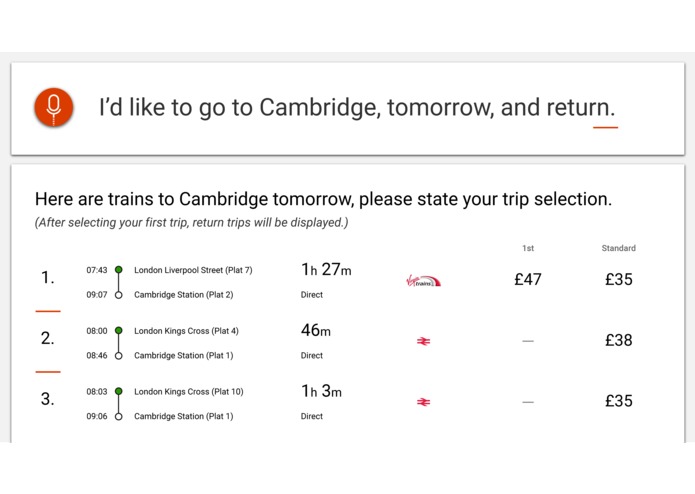Viewport: 695px width, 494px height.
Task: Click arrival circle for 09:07 Cambridge
Action: point(118,295)
